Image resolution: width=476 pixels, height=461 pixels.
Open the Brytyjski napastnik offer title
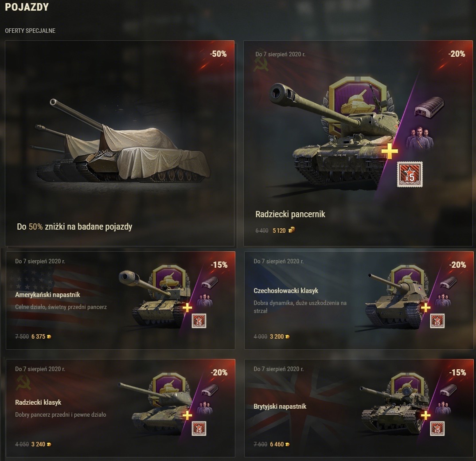pyautogui.click(x=280, y=406)
